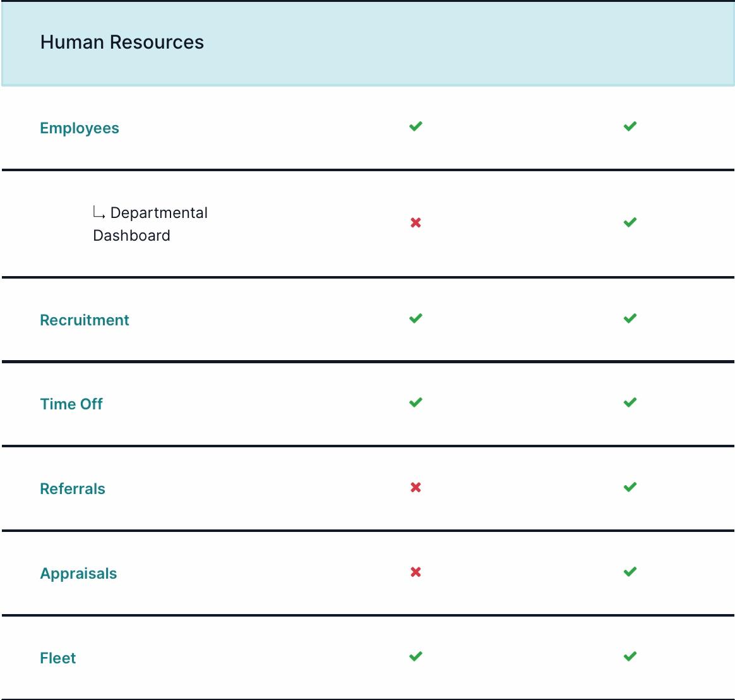
Task: Click second green checkmark in Referrals row
Action: (x=630, y=487)
